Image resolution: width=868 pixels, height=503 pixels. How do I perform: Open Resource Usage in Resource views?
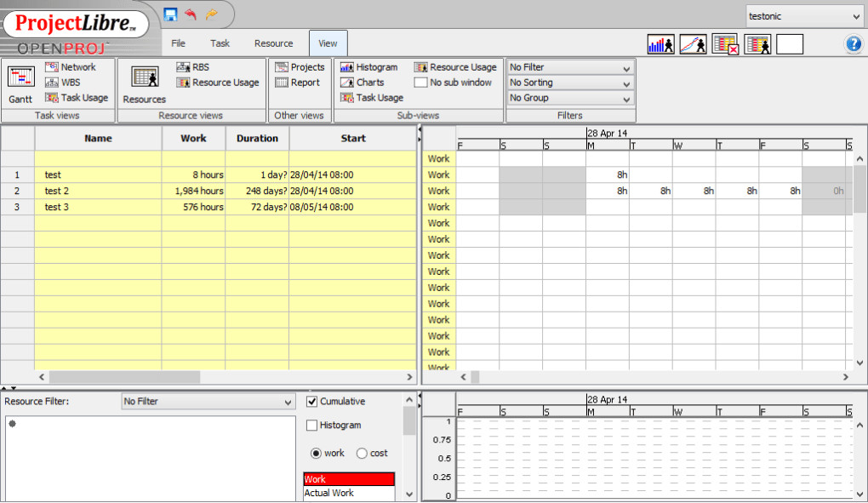point(218,83)
